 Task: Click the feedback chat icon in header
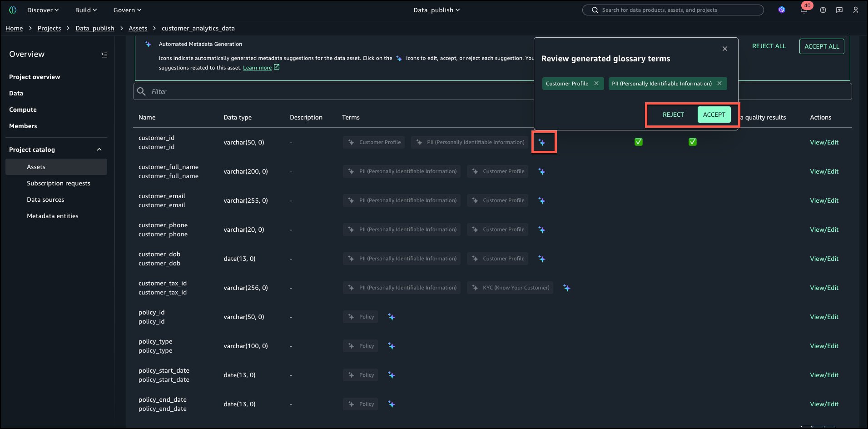pyautogui.click(x=839, y=10)
